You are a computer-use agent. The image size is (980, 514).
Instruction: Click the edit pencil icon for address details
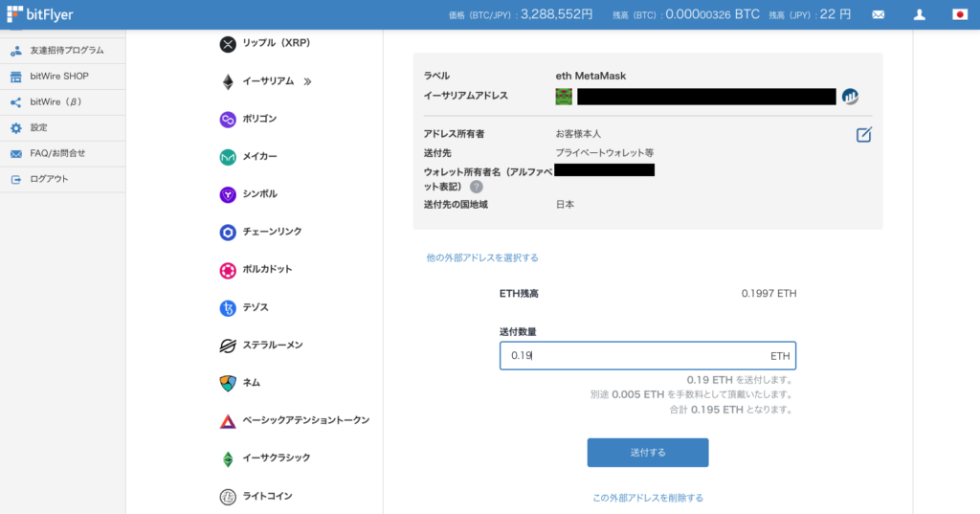pyautogui.click(x=864, y=134)
